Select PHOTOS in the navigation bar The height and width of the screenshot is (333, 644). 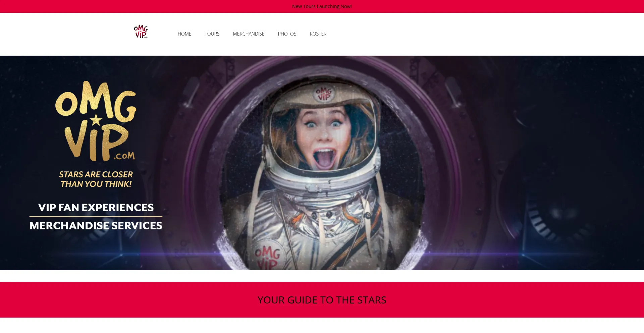pyautogui.click(x=287, y=34)
